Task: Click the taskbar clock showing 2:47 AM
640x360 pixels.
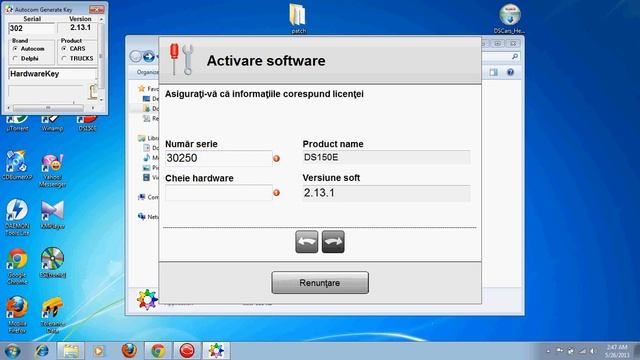Action: 617,351
